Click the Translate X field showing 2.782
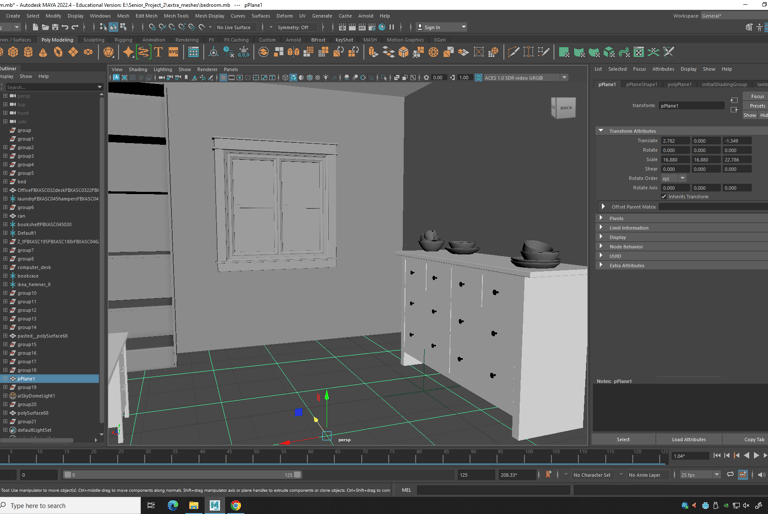Image resolution: width=768 pixels, height=514 pixels. pos(675,141)
